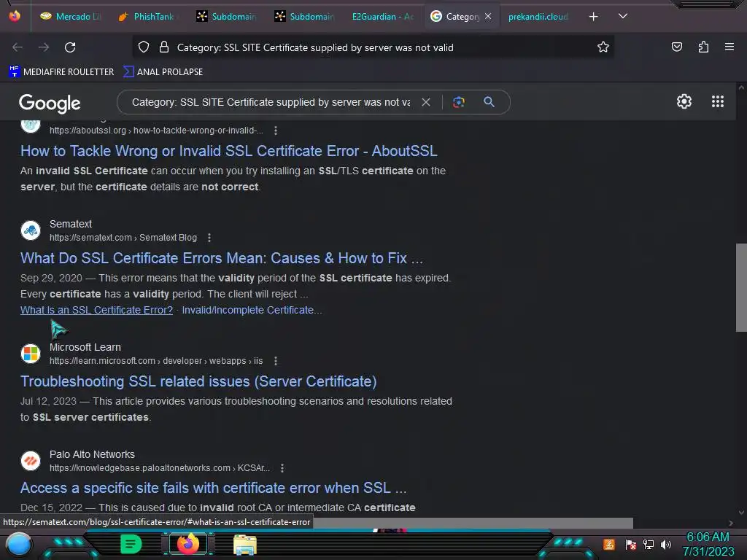Open the second Subdomain tab
This screenshot has height=560, width=747.
[304, 17]
